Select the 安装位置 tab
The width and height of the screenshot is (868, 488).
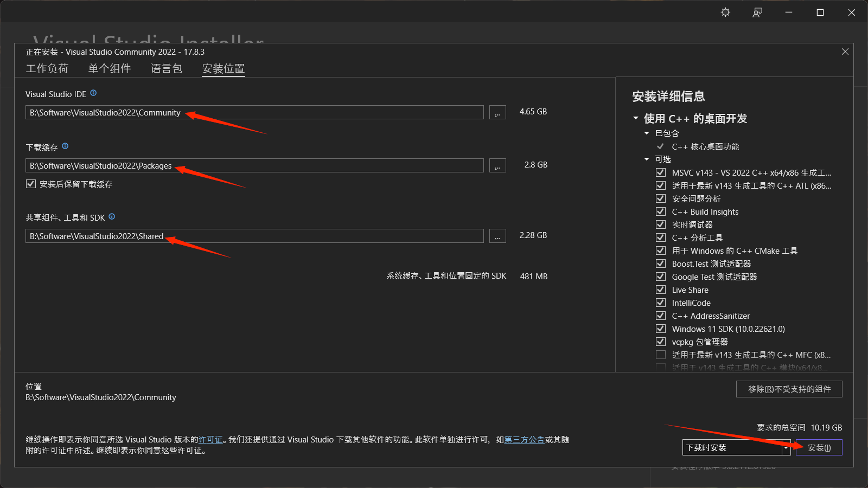coord(224,68)
